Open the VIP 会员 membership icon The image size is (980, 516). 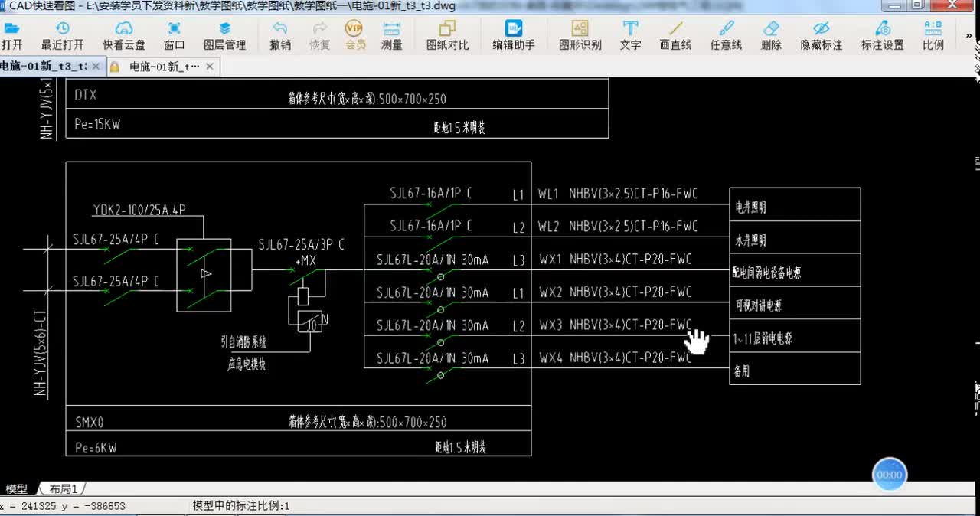tap(354, 28)
